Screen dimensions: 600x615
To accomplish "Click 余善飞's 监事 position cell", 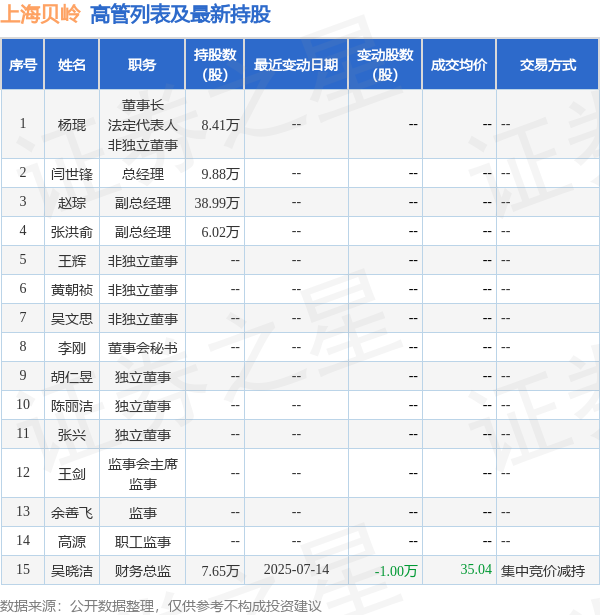I will (x=142, y=513).
